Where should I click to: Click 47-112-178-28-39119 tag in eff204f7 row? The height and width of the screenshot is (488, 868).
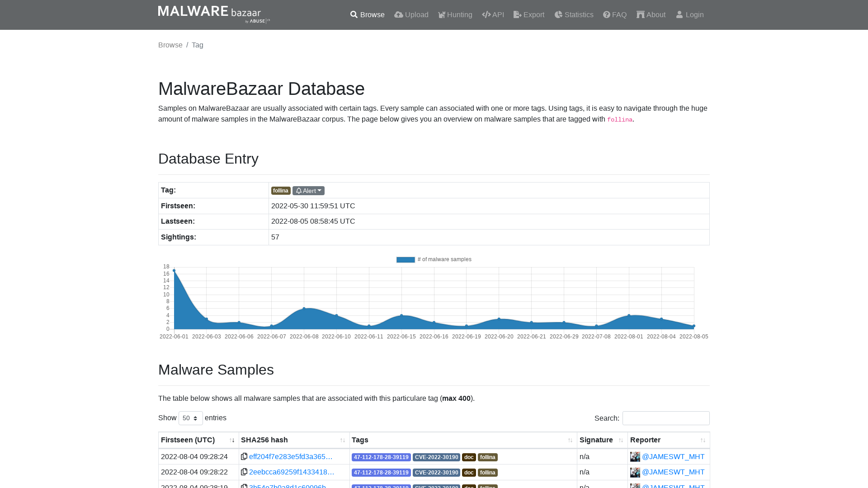pyautogui.click(x=381, y=457)
